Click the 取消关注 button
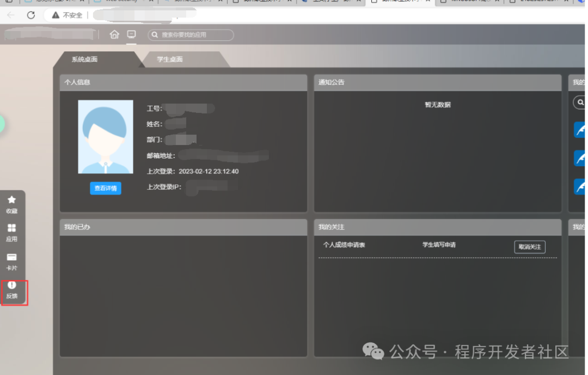 pos(530,246)
